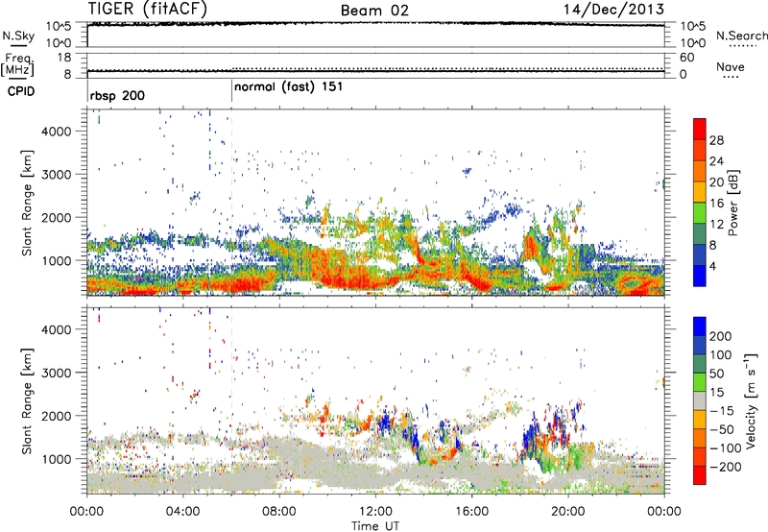Click the '60' Nave axis tick label
This screenshot has width=768, height=532.
point(686,58)
